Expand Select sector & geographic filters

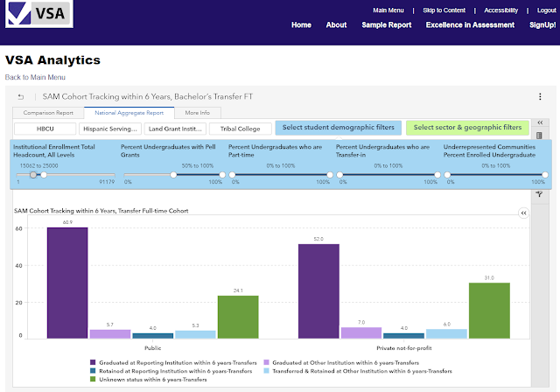click(x=467, y=128)
